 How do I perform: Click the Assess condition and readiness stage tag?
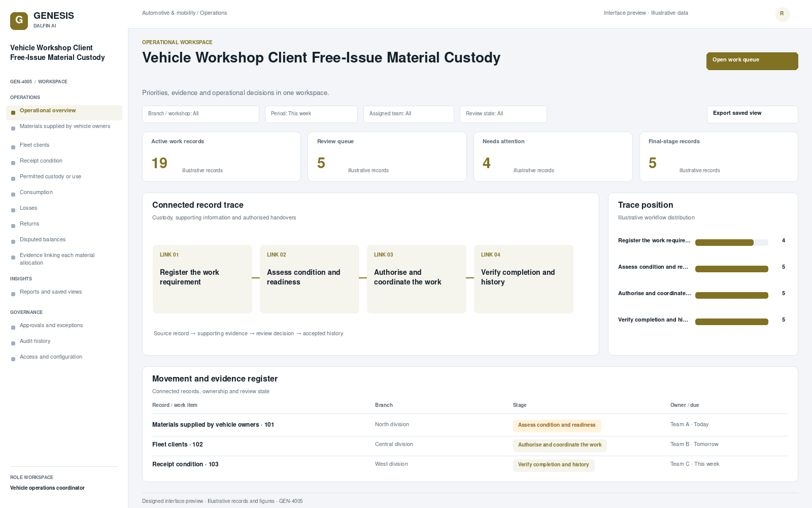[557, 426]
